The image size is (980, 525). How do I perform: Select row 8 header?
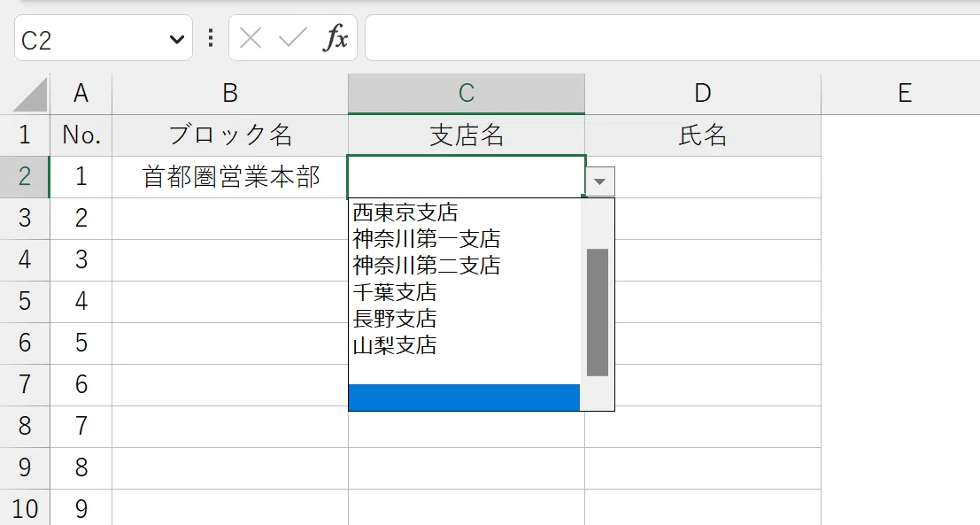[x=25, y=426]
